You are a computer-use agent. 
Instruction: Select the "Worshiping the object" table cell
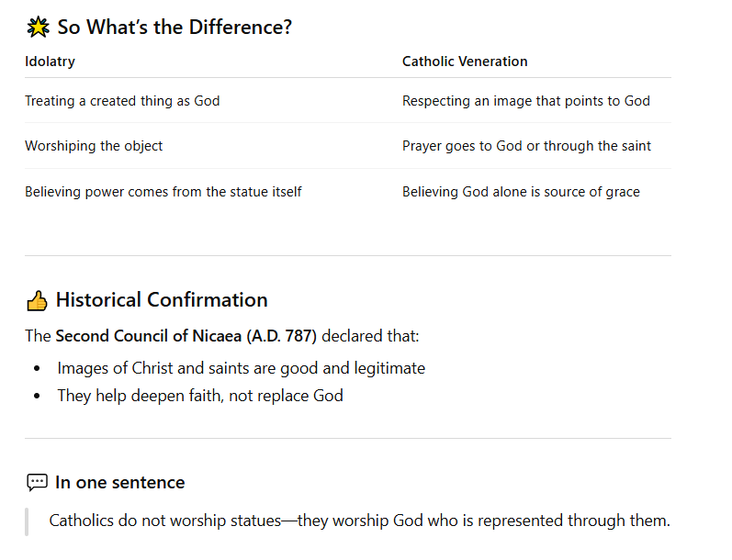click(x=94, y=146)
